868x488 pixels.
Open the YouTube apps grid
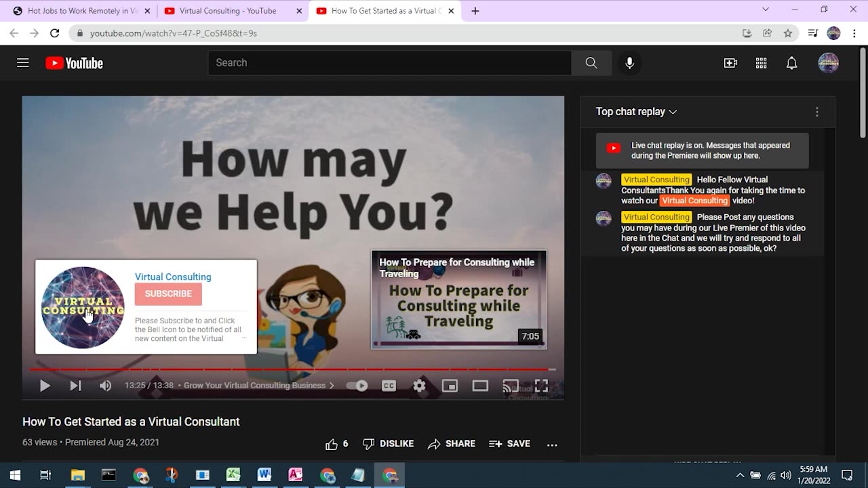click(x=761, y=63)
